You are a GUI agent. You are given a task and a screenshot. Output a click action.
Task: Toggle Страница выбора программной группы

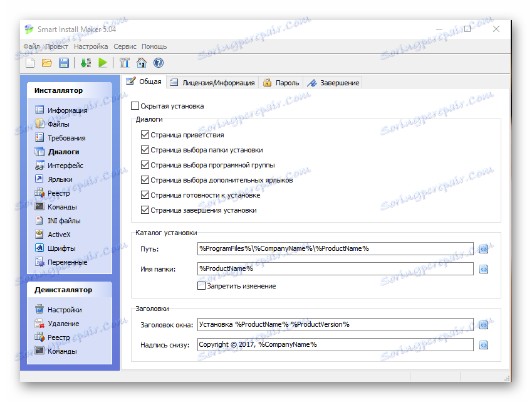click(x=145, y=165)
